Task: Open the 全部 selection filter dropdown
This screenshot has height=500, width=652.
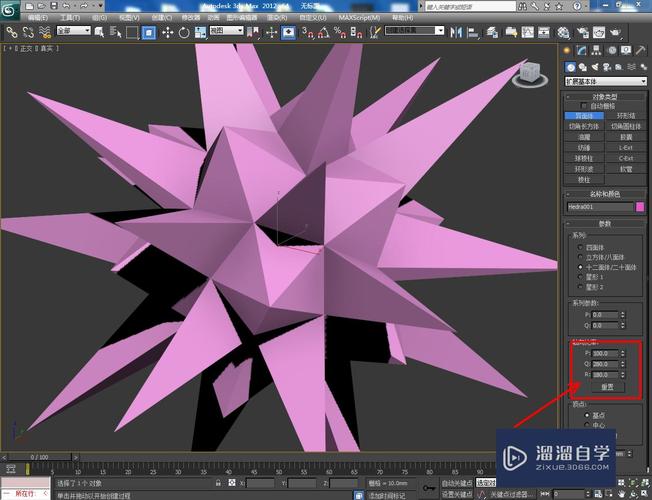Action: click(73, 32)
